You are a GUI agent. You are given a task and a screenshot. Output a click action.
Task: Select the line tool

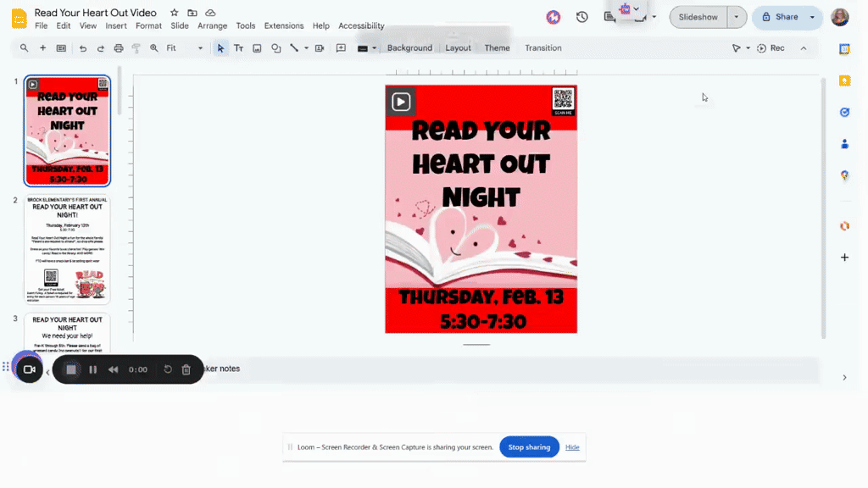pyautogui.click(x=294, y=48)
